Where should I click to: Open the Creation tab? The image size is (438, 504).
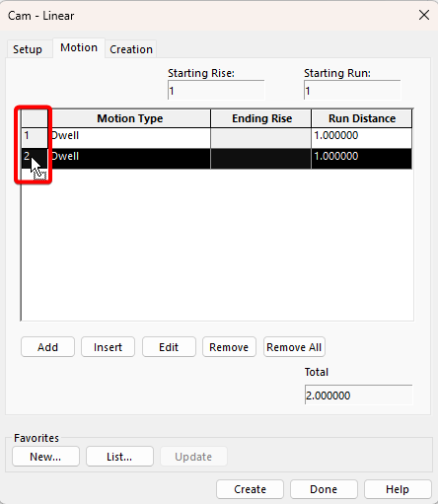[x=131, y=49]
